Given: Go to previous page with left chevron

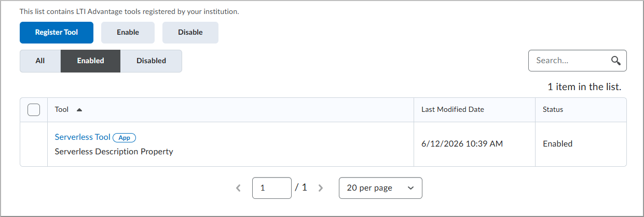Looking at the screenshot, I should pos(238,188).
